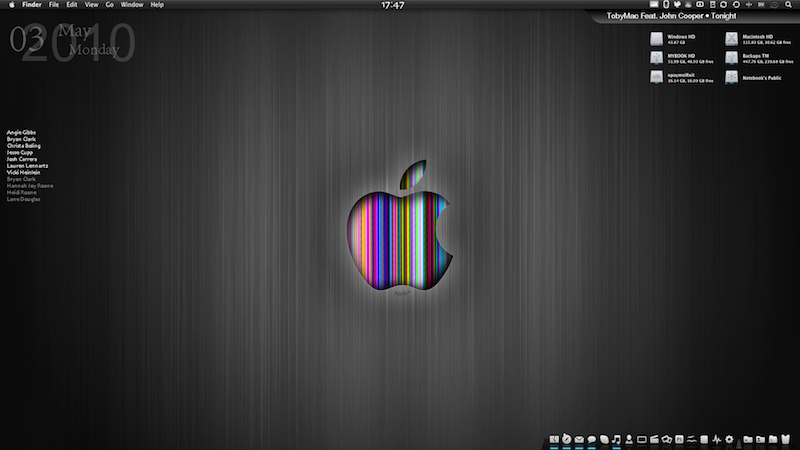Open the Go menu
Viewport: 800px width, 450px height.
[x=109, y=5]
